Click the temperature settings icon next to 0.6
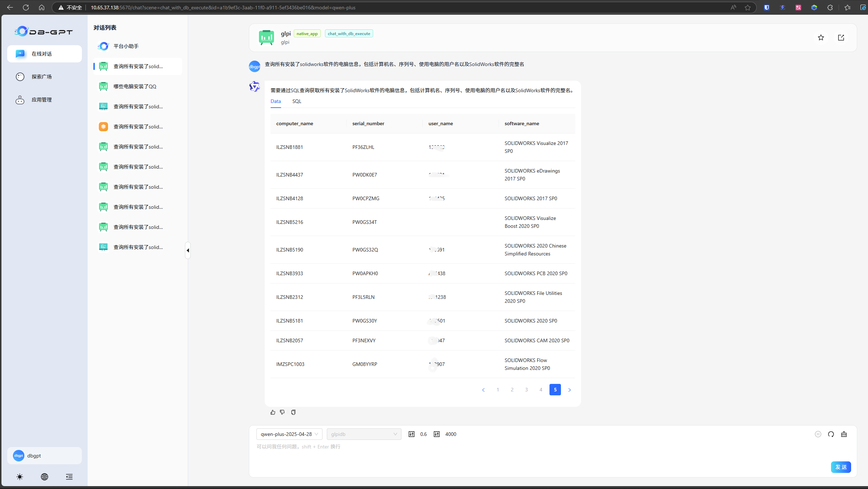The image size is (868, 489). pos(412,434)
